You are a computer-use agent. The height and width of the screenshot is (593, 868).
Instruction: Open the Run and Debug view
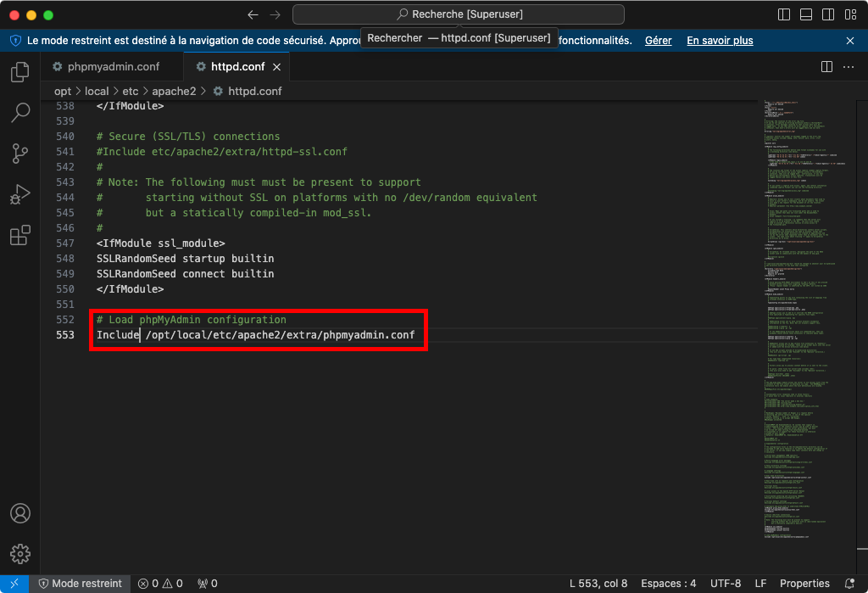pos(19,194)
